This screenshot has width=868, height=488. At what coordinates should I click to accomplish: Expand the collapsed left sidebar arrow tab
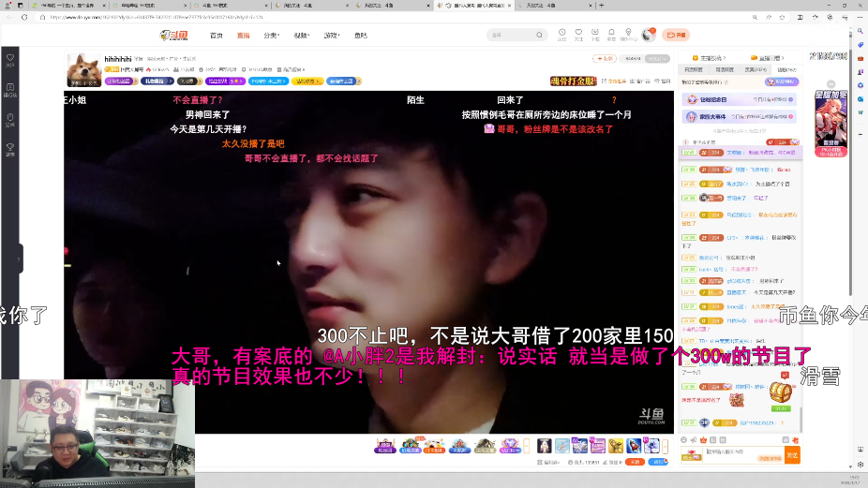click(x=20, y=259)
